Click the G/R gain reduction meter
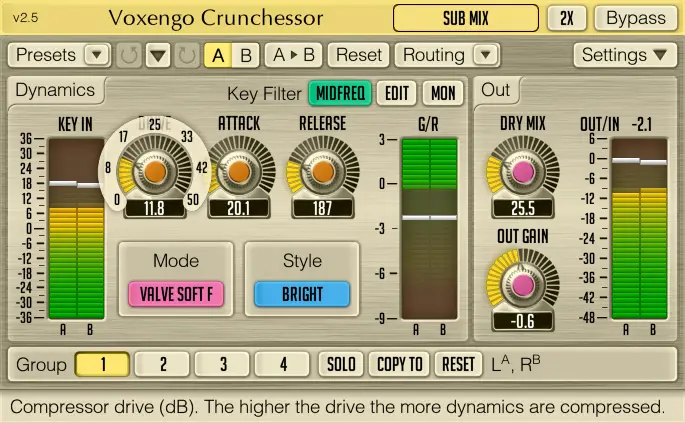Image resolution: width=685 pixels, height=423 pixels. click(429, 229)
